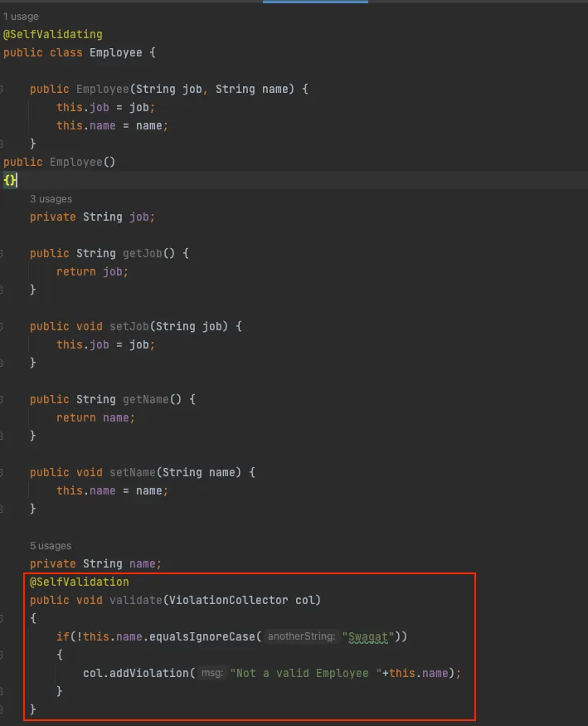The height and width of the screenshot is (726, 588).
Task: Click the getJob method name
Action: pyautogui.click(x=143, y=253)
